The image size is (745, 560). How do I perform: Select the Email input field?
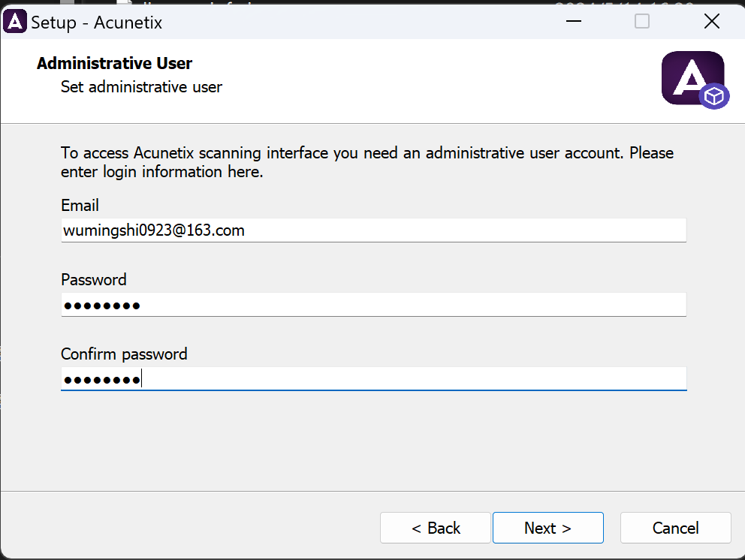pyautogui.click(x=373, y=230)
